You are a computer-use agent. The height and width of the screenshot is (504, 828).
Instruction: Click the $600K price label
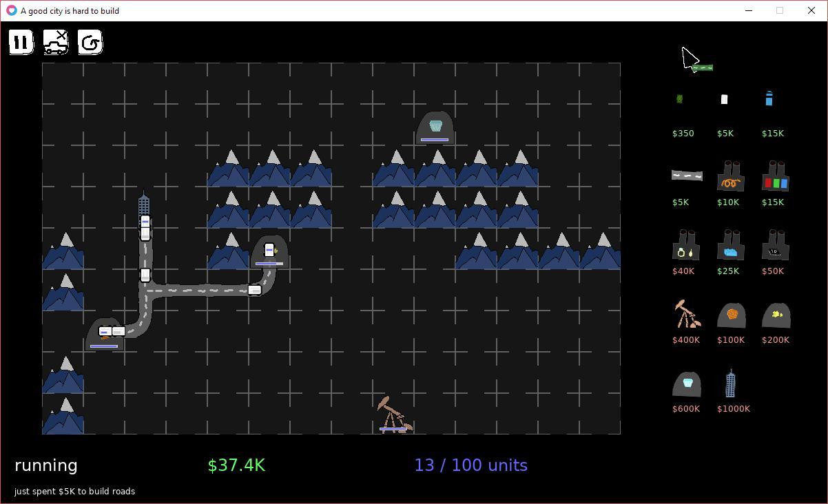pyautogui.click(x=686, y=409)
